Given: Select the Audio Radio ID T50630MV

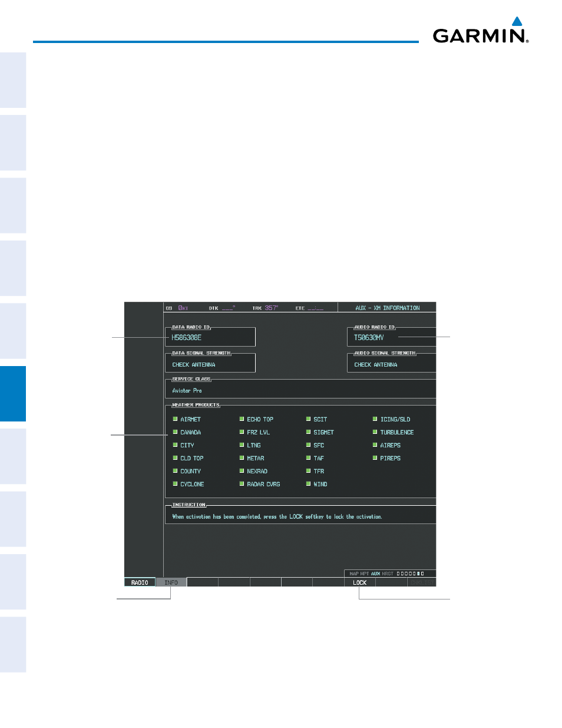Looking at the screenshot, I should 369,337.
